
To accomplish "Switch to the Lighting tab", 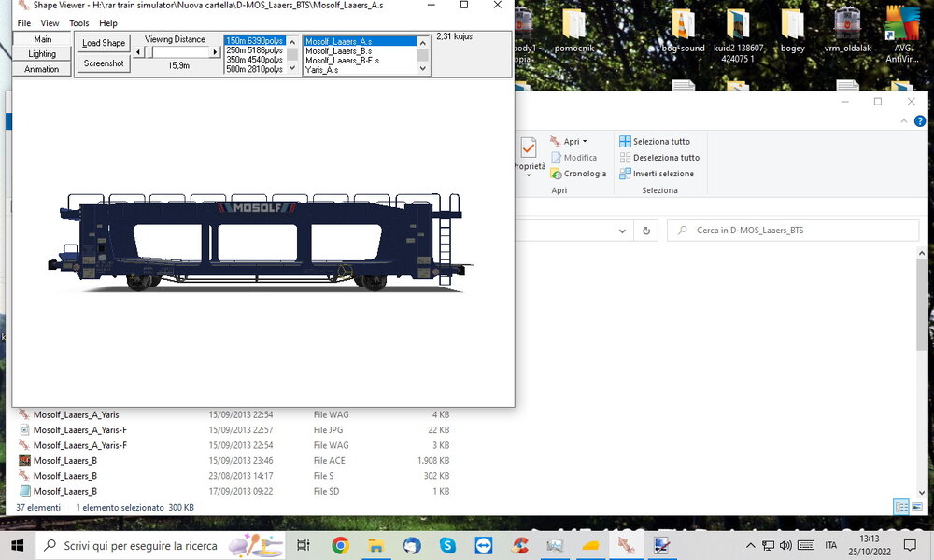I will coord(42,54).
